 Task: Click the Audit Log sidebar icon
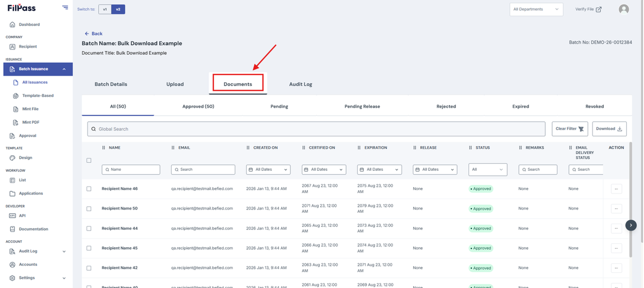(x=13, y=251)
